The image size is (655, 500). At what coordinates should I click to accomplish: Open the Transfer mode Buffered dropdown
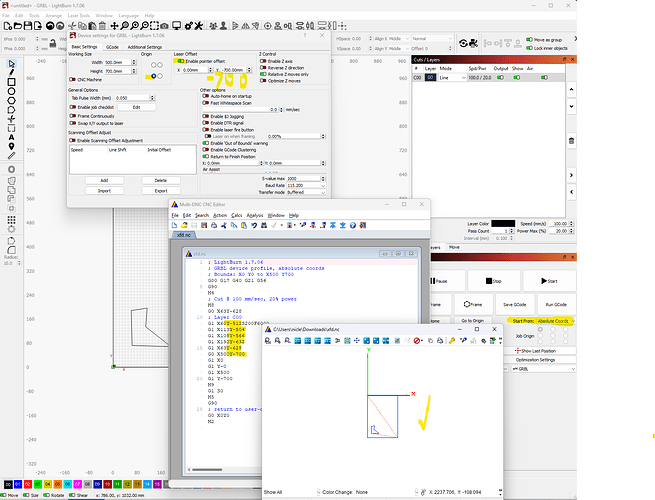[306, 192]
